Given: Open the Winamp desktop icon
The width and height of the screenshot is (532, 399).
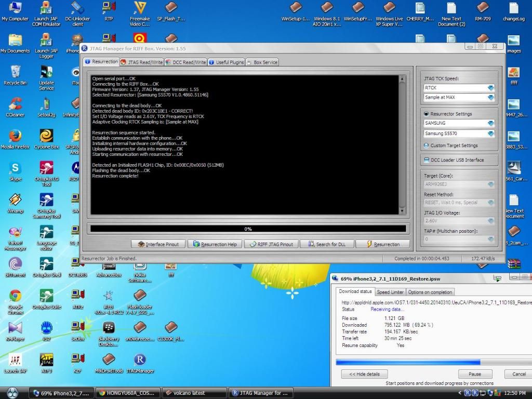Looking at the screenshot, I should pyautogui.click(x=15, y=203).
